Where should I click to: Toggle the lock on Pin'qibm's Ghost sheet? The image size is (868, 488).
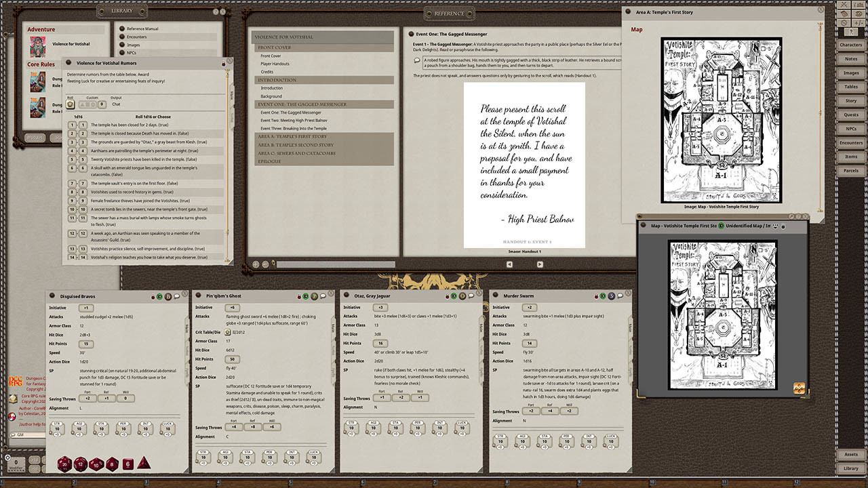point(299,296)
